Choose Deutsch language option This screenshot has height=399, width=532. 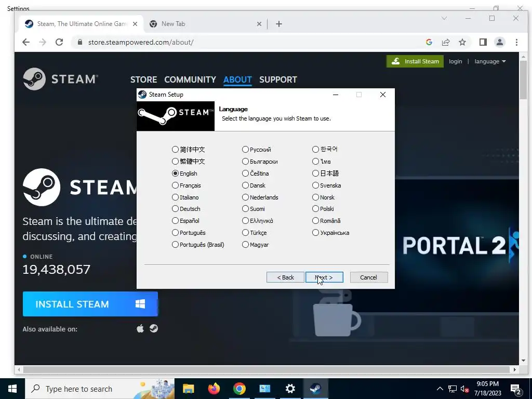(x=175, y=209)
